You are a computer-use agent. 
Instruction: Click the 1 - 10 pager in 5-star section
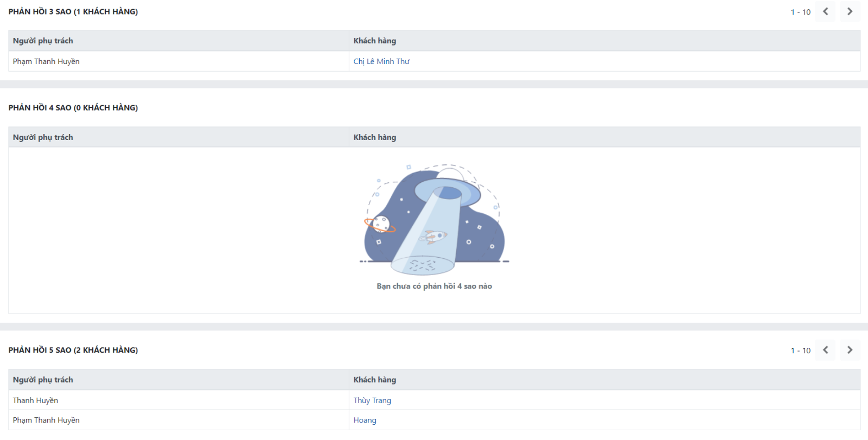click(x=800, y=350)
